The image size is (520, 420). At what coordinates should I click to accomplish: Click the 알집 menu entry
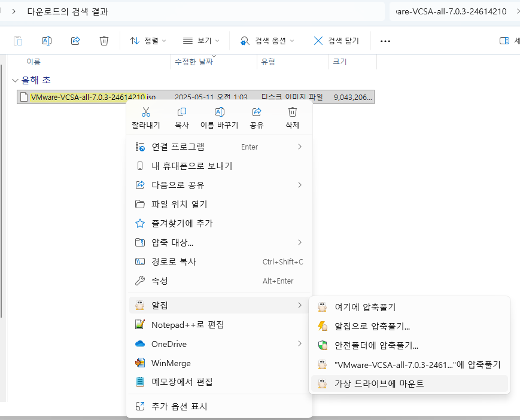click(x=219, y=305)
